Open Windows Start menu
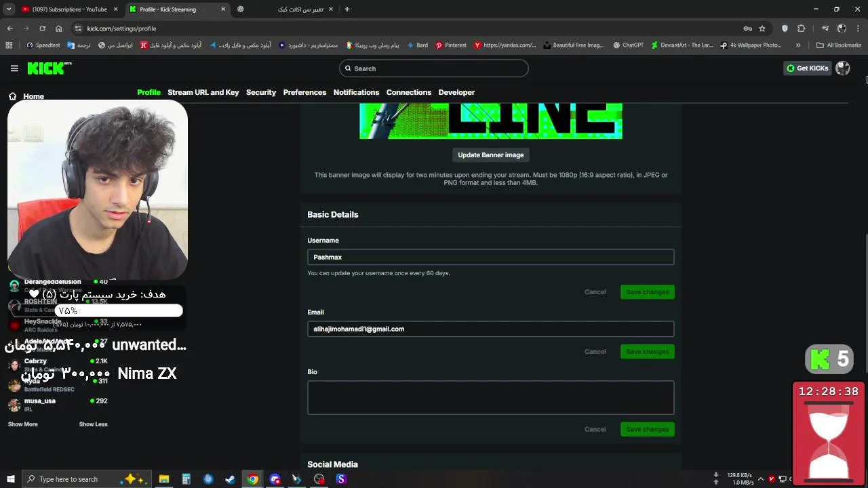 tap(10, 479)
